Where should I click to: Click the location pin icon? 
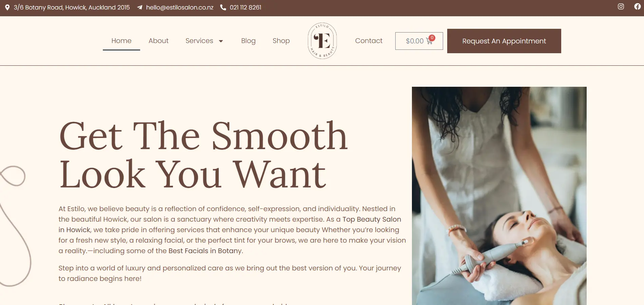pyautogui.click(x=7, y=7)
